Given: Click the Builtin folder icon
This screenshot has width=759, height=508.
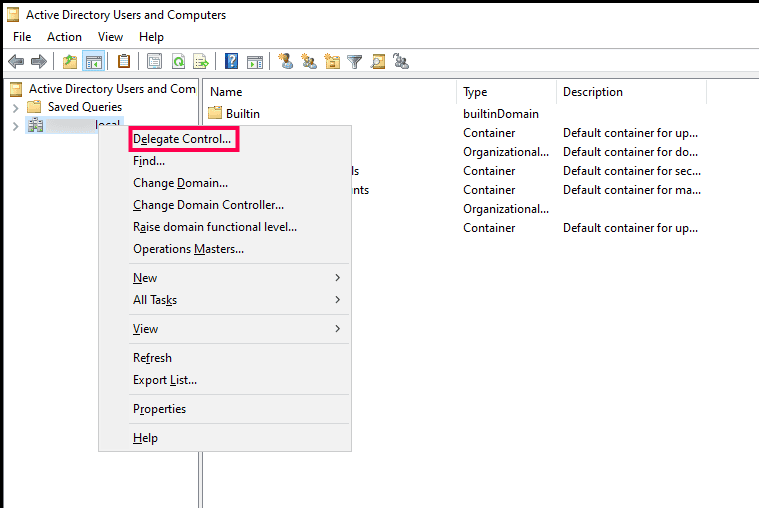Looking at the screenshot, I should tap(215, 113).
